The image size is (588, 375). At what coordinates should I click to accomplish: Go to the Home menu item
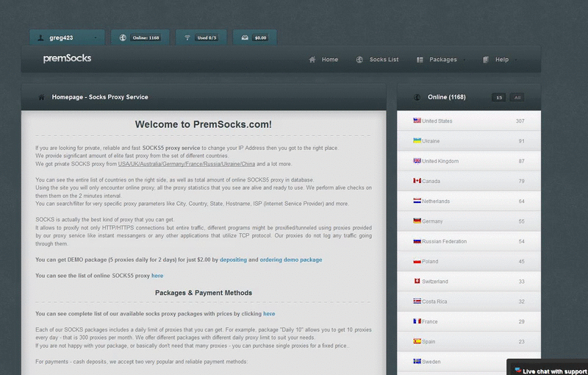(x=329, y=60)
